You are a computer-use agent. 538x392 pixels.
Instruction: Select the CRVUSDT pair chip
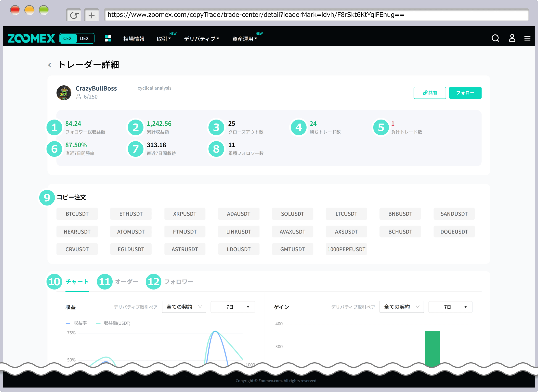click(x=77, y=249)
